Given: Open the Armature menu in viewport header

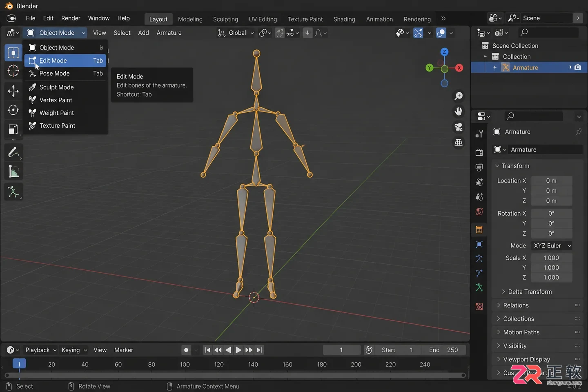Looking at the screenshot, I should click(x=169, y=33).
